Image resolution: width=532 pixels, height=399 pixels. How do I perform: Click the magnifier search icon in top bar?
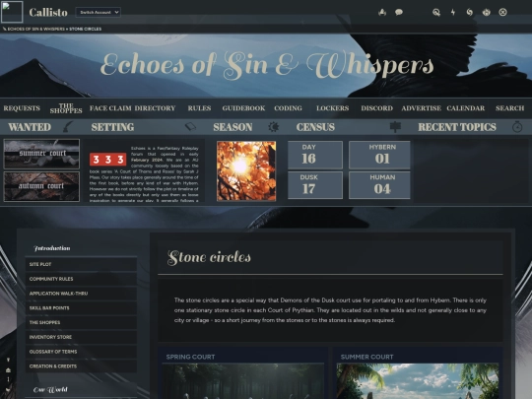pos(436,12)
